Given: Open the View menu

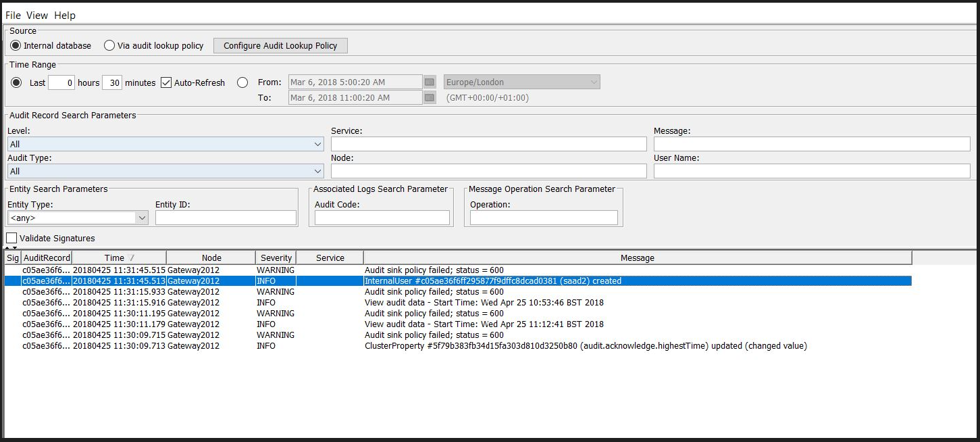Looking at the screenshot, I should 37,15.
